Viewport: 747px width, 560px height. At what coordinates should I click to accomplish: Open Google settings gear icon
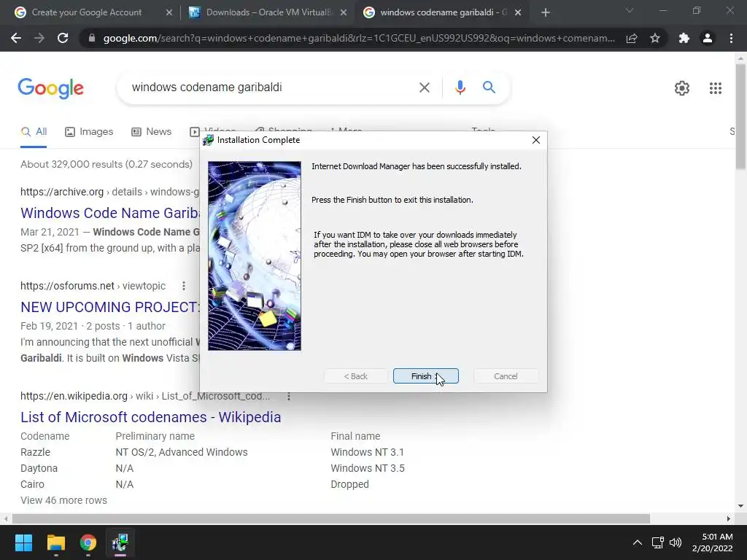(682, 88)
